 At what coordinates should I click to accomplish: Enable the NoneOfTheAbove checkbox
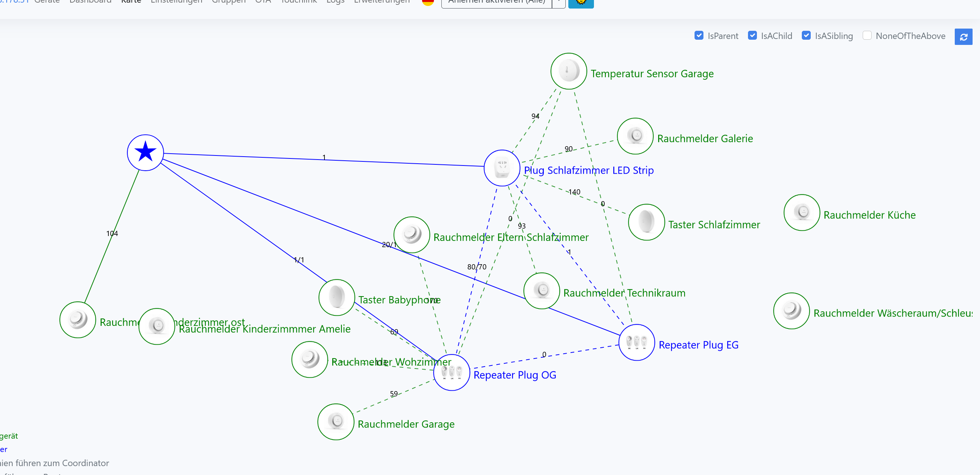[x=867, y=35]
